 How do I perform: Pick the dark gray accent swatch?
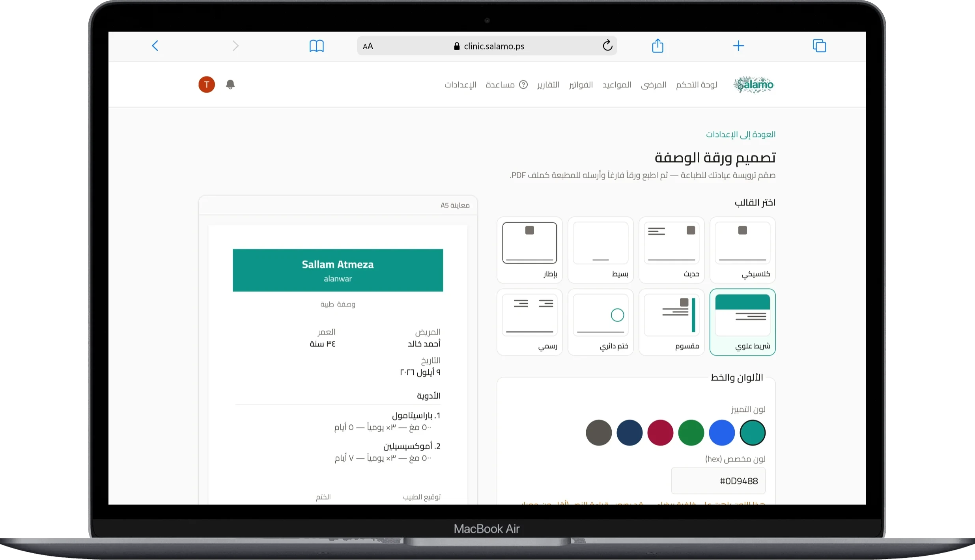(x=599, y=433)
